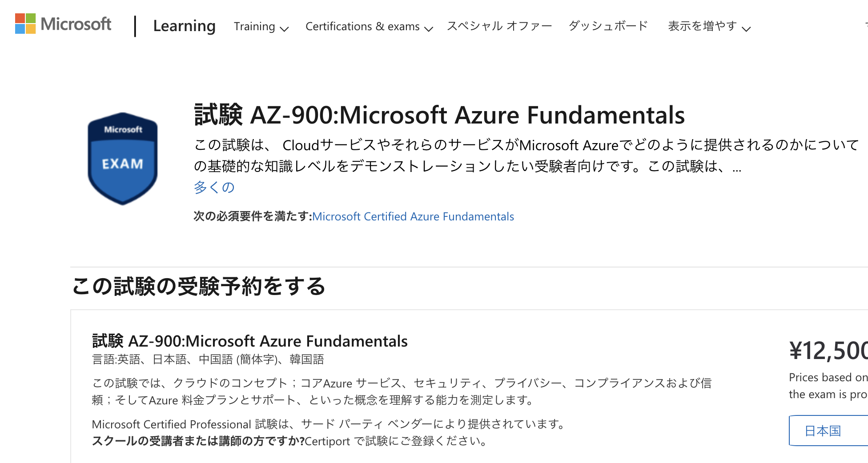Click the 多くの link to show more
Screen dimensions: 868x463
(214, 187)
